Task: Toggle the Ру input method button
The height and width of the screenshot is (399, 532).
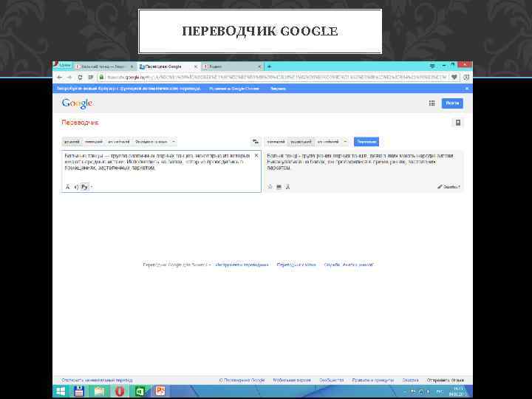Action: pyautogui.click(x=84, y=187)
